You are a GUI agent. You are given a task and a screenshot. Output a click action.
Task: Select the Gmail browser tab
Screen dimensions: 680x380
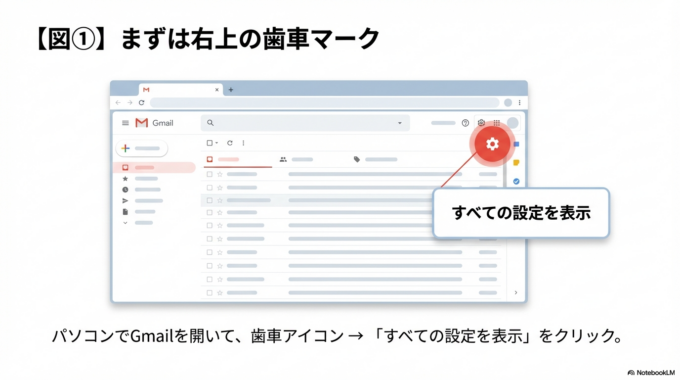[x=181, y=90]
